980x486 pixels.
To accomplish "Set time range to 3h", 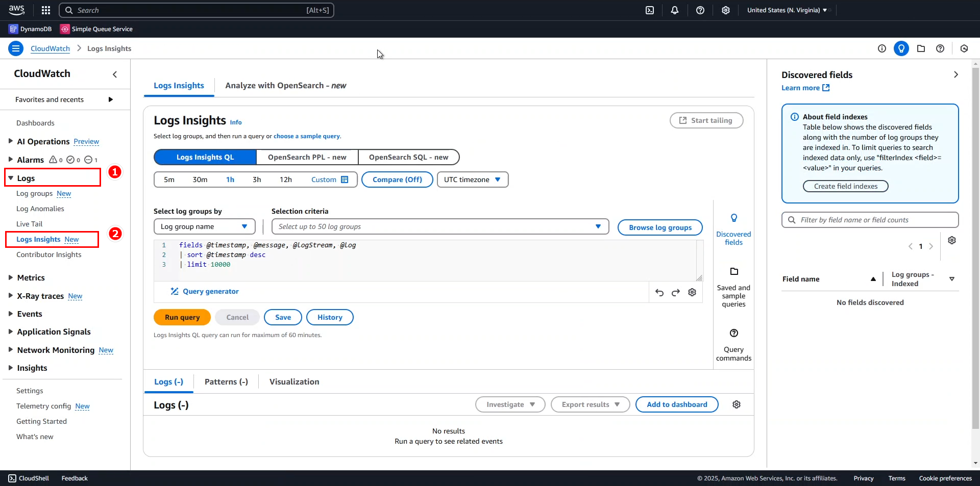I will point(257,180).
